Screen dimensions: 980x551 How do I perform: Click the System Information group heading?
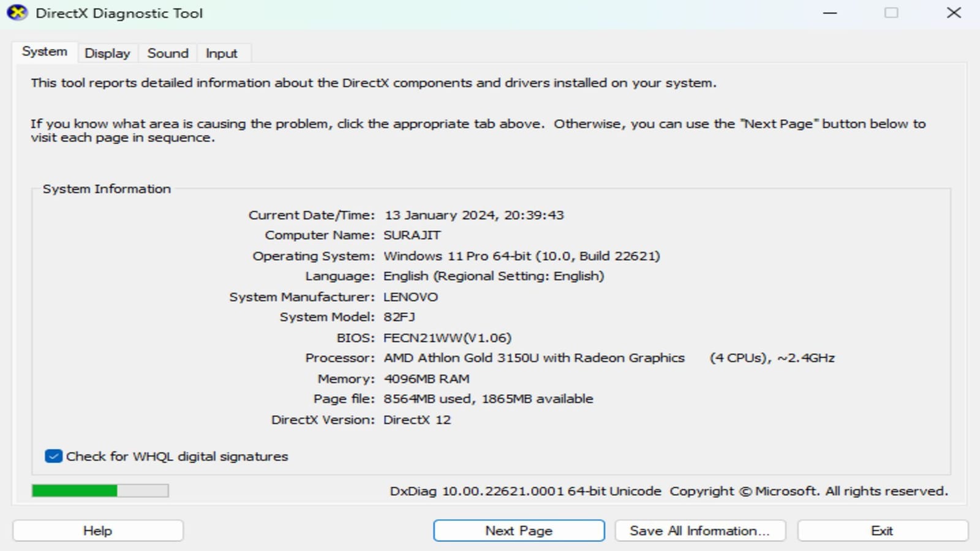click(107, 189)
